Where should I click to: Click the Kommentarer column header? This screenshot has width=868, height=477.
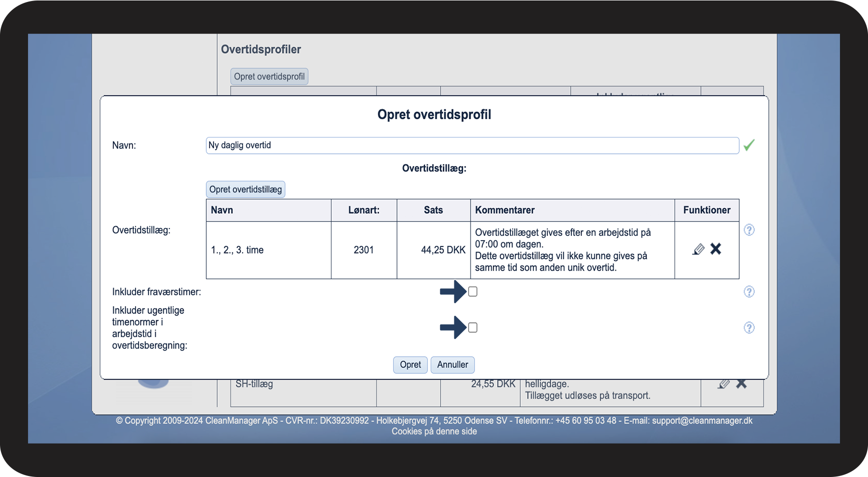click(572, 210)
